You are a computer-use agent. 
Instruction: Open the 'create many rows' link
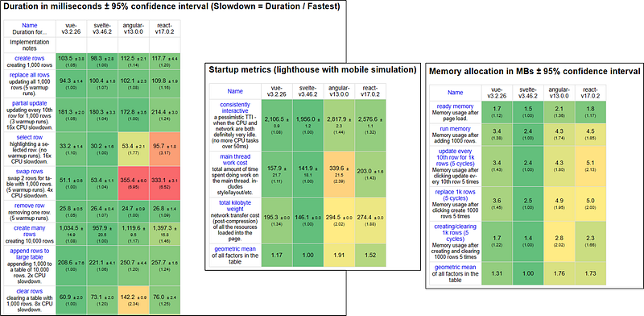tap(29, 231)
